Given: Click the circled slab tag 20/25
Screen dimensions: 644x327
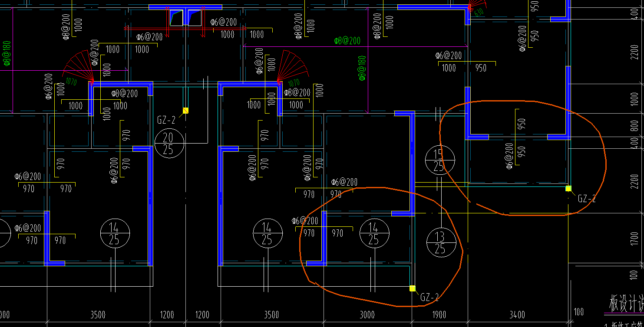Looking at the screenshot, I should (169, 143).
